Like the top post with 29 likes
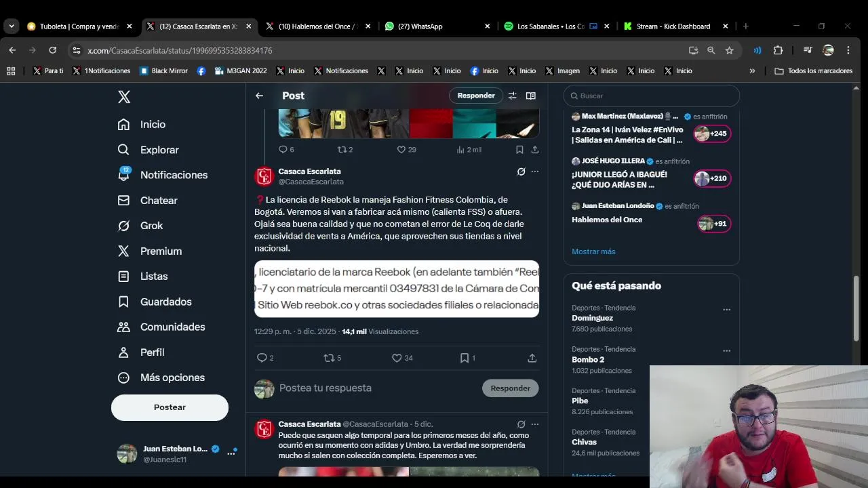 [401, 149]
